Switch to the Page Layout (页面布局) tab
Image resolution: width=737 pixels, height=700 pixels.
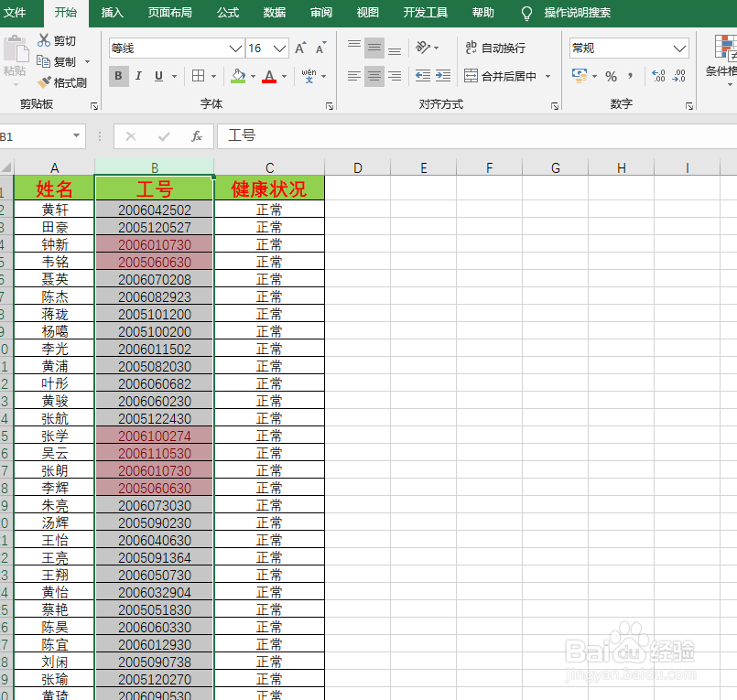pos(170,13)
